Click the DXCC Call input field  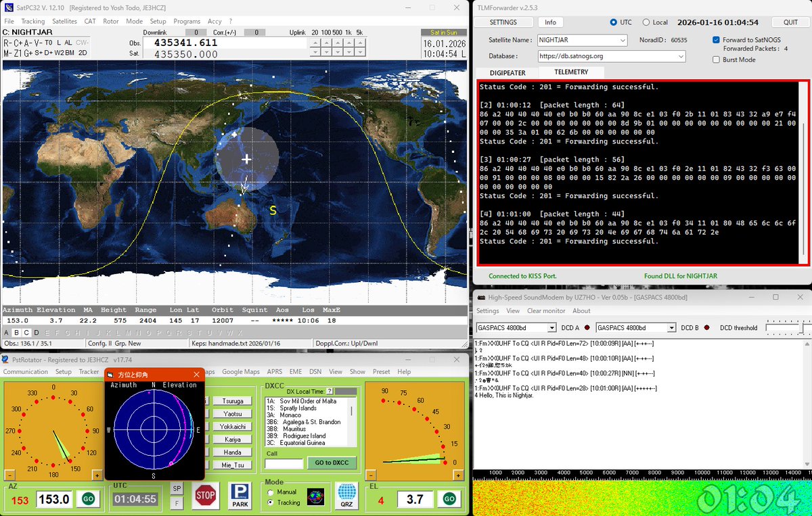[x=284, y=463]
